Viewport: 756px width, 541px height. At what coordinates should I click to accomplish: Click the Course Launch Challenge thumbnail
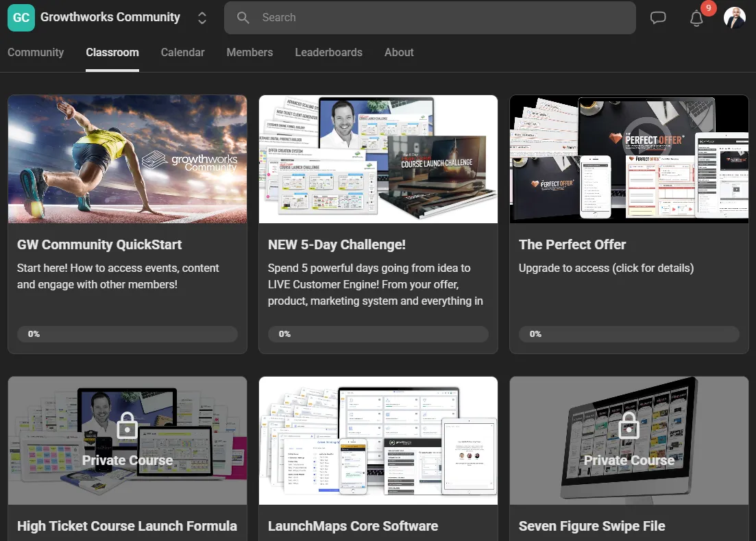click(378, 159)
